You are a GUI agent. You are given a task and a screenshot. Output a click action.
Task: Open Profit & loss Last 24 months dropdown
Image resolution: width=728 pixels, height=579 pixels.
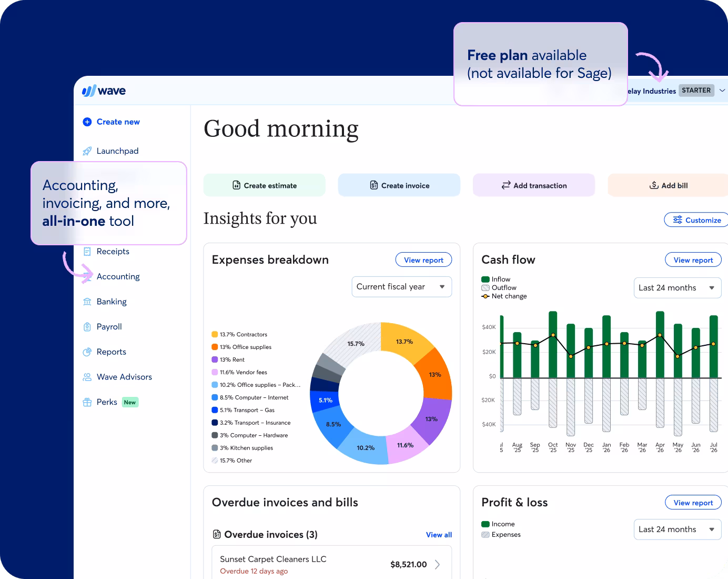678,530
